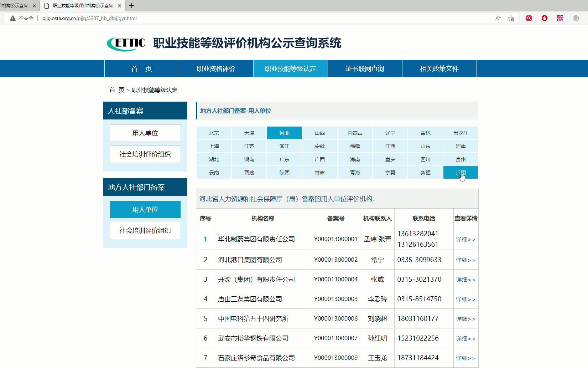The height and width of the screenshot is (368, 588).
Task: Add page to favorites star icon
Action: pyautogui.click(x=511, y=18)
